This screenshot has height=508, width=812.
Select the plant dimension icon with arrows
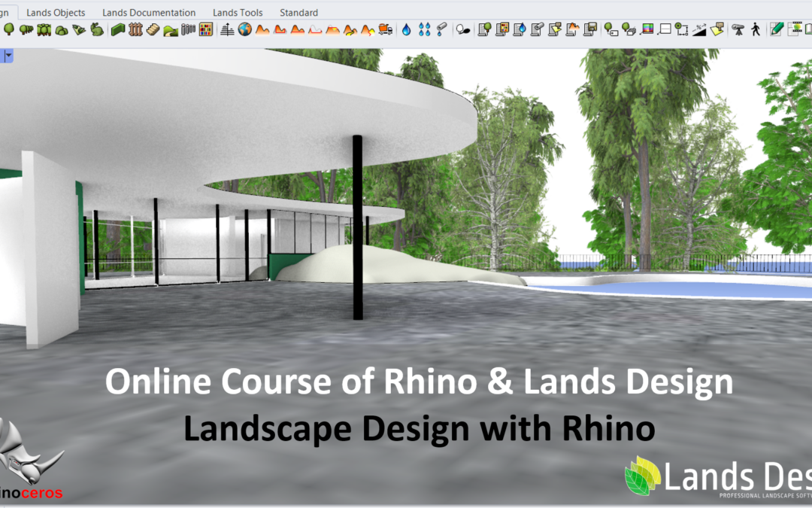[681, 29]
